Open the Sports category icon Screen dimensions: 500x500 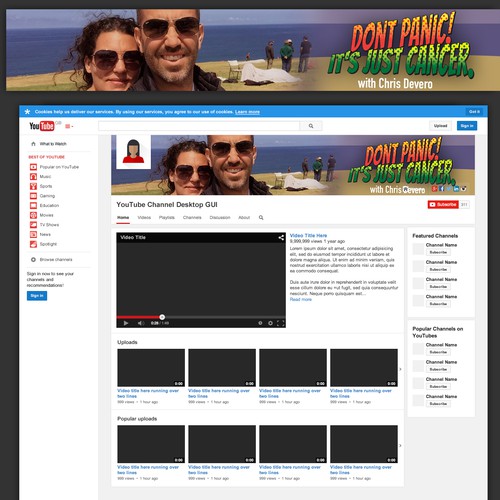pyautogui.click(x=33, y=186)
